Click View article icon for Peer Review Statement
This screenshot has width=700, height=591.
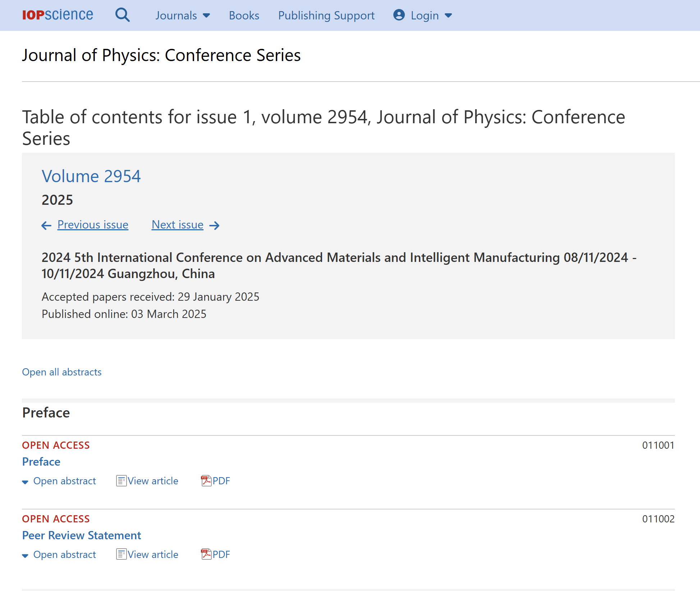121,554
